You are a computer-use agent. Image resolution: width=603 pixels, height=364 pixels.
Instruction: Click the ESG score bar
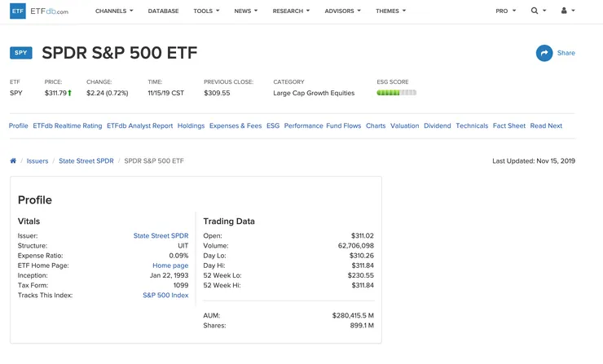[396, 93]
